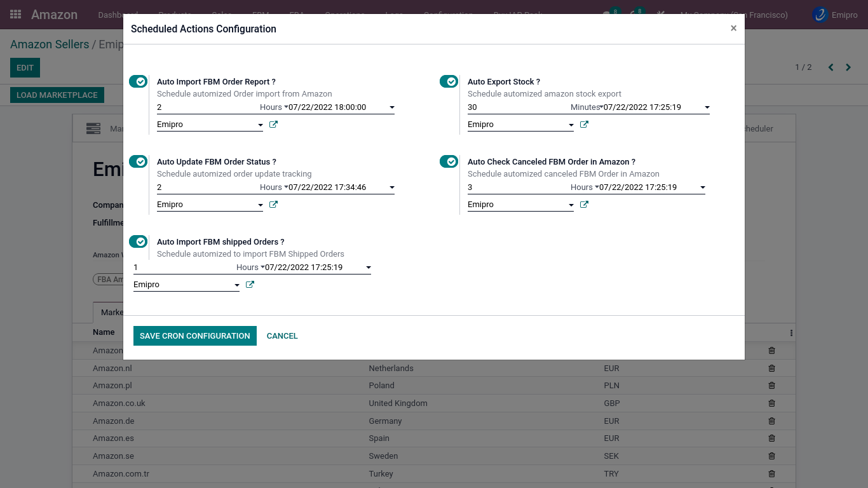Open external link for Auto Update FBM Order Status user

tap(273, 205)
